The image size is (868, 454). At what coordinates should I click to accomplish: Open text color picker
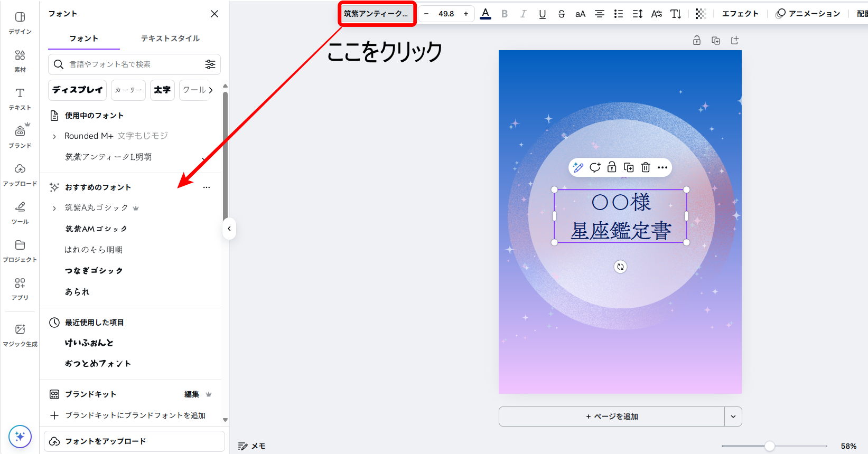click(486, 14)
